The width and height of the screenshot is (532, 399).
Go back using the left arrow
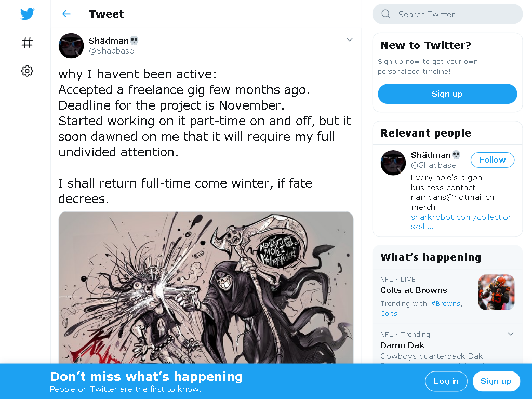66,14
